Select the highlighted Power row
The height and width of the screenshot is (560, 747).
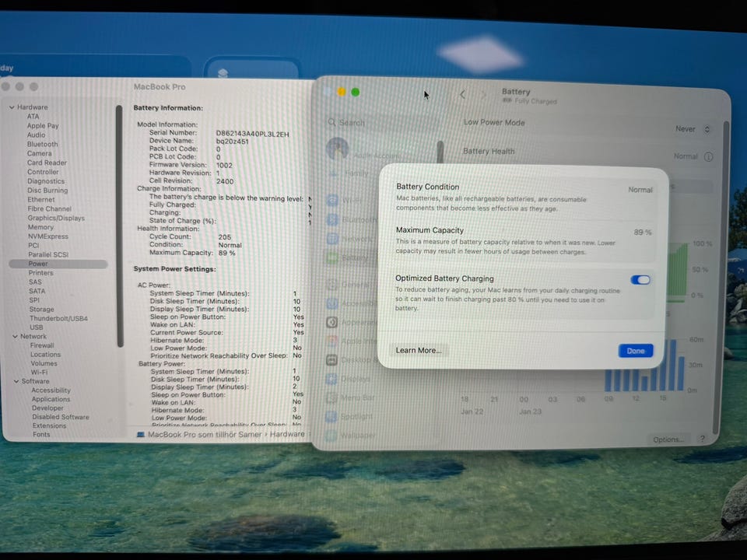[58, 264]
